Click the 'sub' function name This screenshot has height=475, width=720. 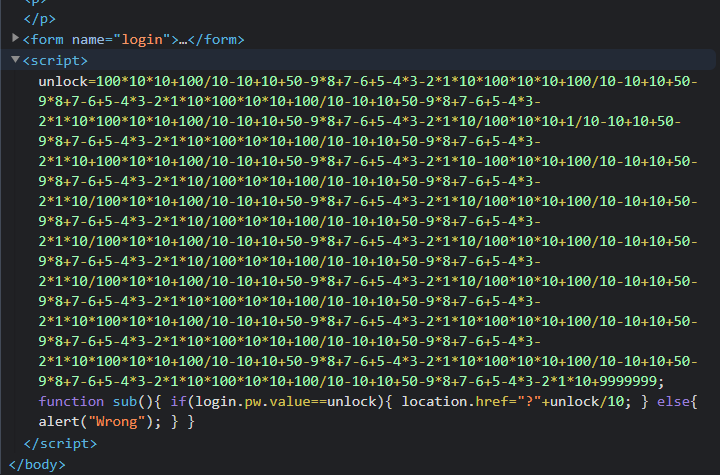[x=125, y=401]
